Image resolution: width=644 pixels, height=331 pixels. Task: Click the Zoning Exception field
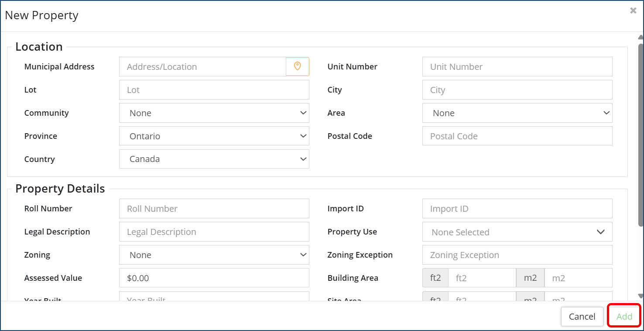pyautogui.click(x=517, y=255)
